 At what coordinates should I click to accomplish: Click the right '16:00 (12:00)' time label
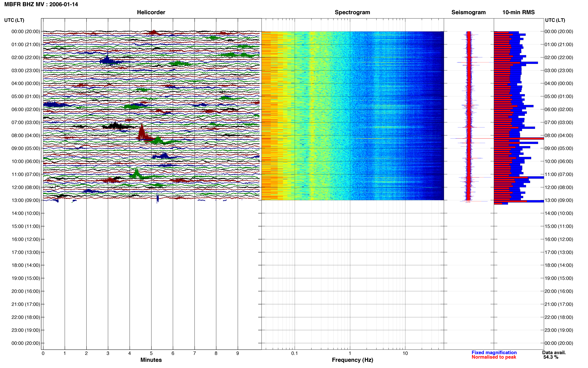(x=559, y=239)
